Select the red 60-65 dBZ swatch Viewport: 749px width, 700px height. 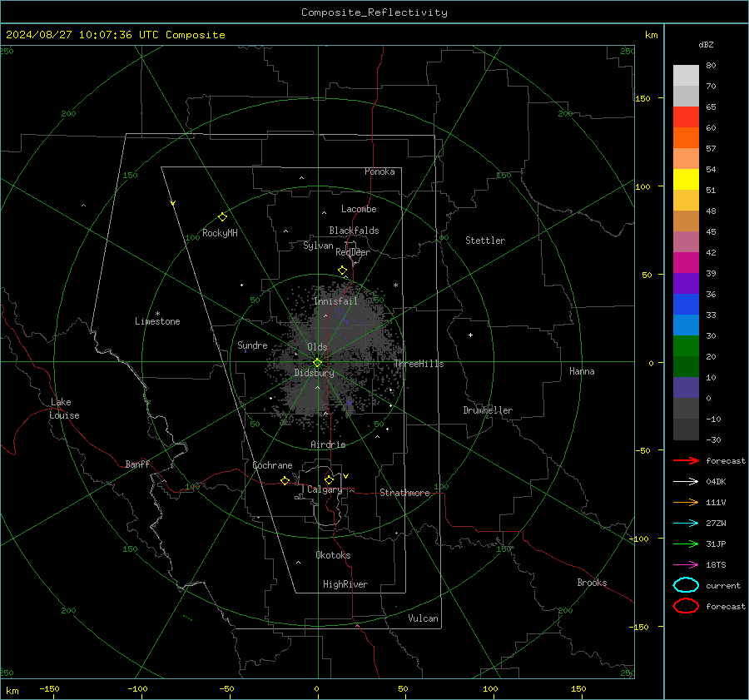click(x=686, y=117)
